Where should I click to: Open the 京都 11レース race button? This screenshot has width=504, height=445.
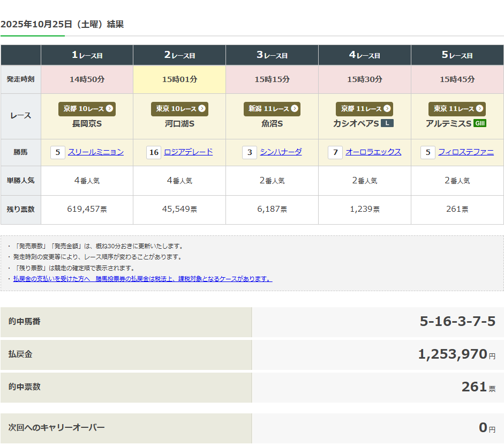364,109
